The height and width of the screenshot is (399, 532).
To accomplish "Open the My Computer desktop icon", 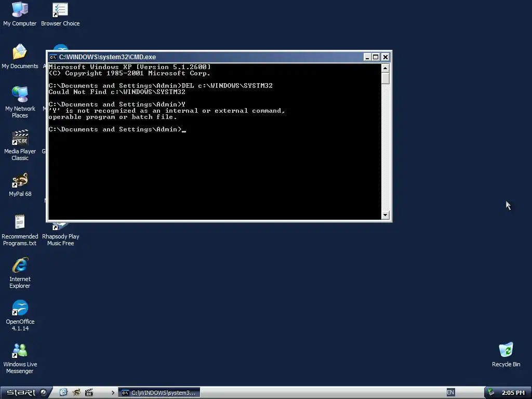I will tap(20, 14).
